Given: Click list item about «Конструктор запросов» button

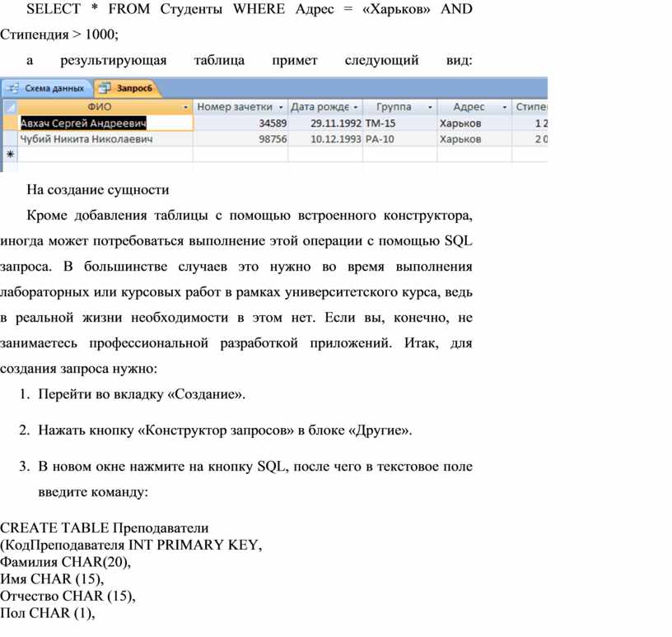Looking at the screenshot, I should pos(225,430).
